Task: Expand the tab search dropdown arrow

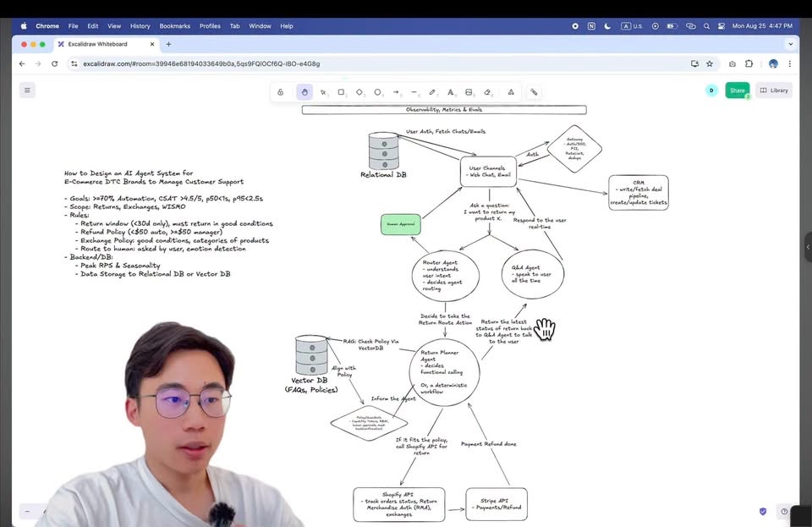Action: point(790,44)
